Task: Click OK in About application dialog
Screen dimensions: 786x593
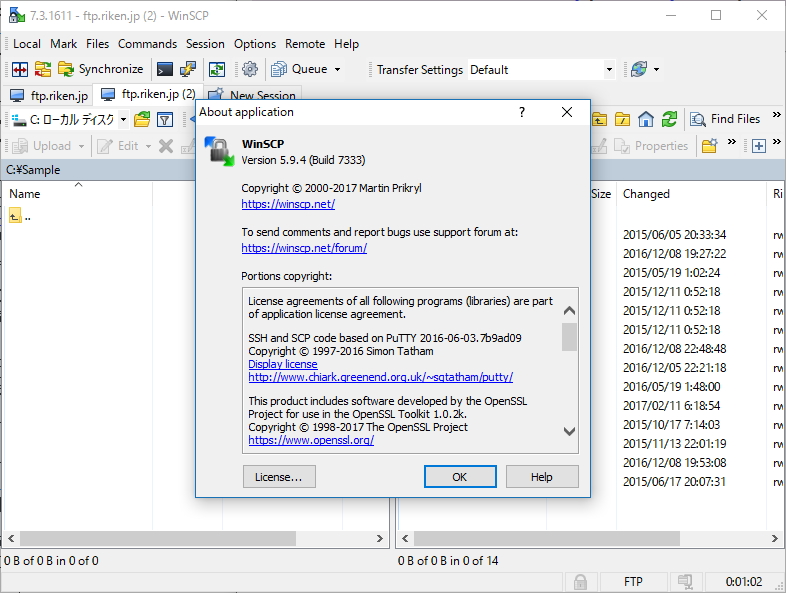Action: coord(460,477)
